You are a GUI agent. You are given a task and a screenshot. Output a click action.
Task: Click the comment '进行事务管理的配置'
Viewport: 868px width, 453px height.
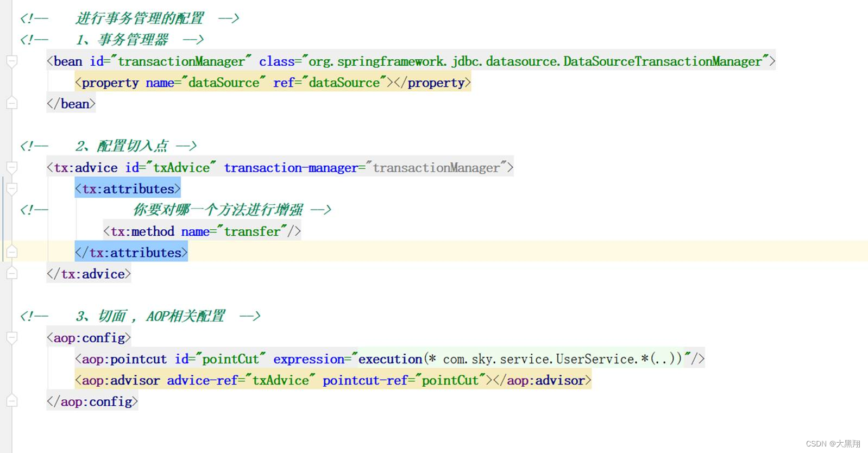140,18
